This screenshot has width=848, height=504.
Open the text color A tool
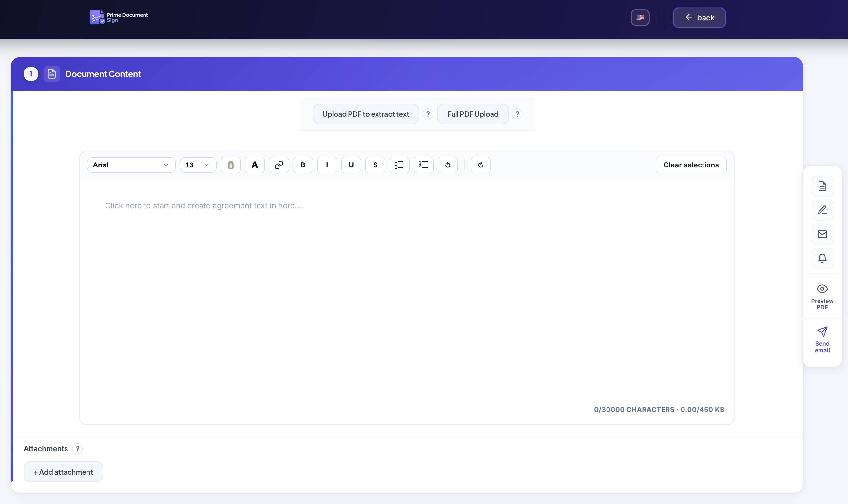tap(255, 165)
